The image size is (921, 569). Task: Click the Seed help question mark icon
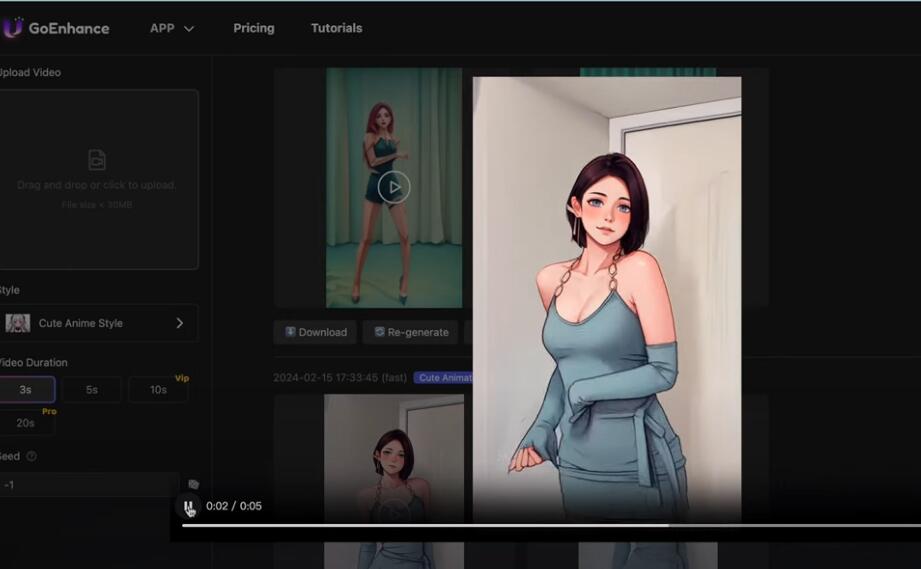tap(31, 456)
